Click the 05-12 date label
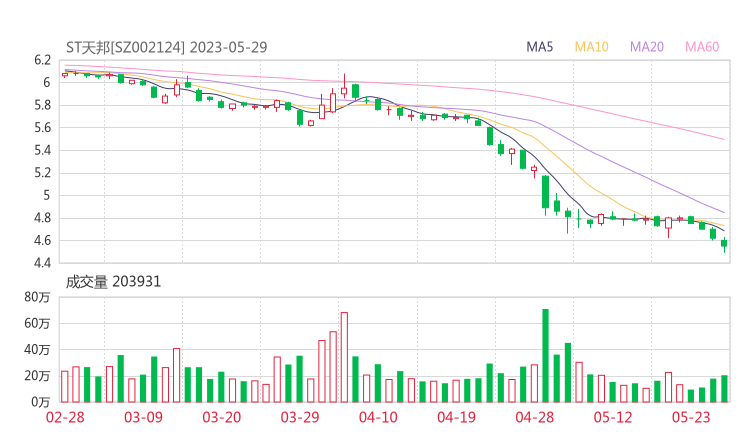The width and height of the screenshot is (740, 440). coord(613,417)
